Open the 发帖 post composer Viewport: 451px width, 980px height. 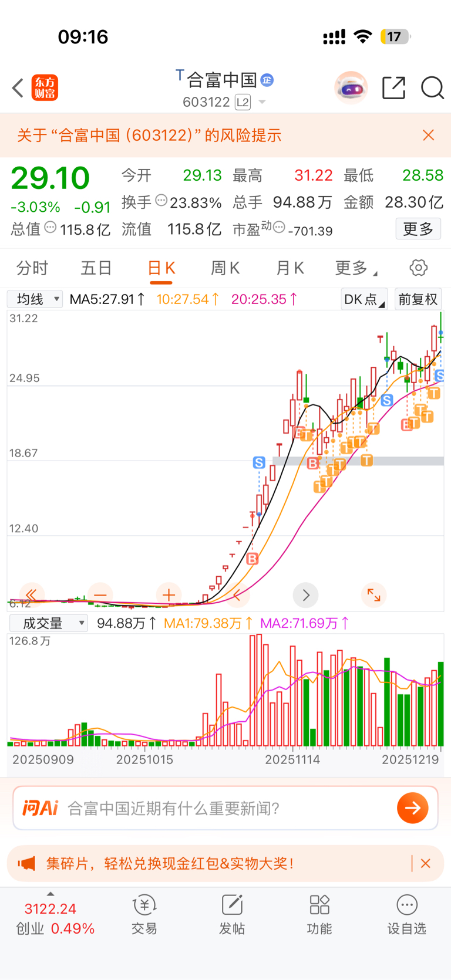pos(232,915)
